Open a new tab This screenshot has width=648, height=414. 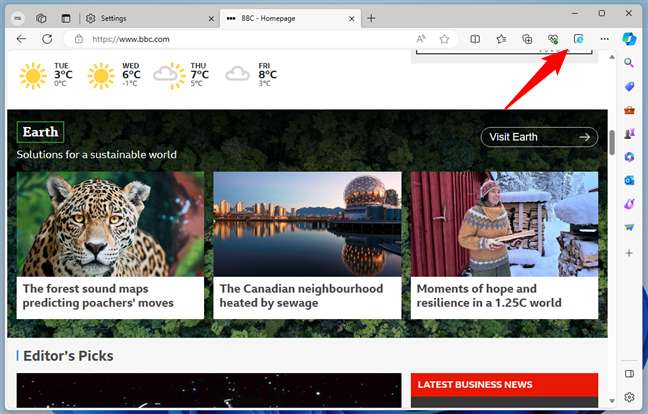click(x=372, y=18)
